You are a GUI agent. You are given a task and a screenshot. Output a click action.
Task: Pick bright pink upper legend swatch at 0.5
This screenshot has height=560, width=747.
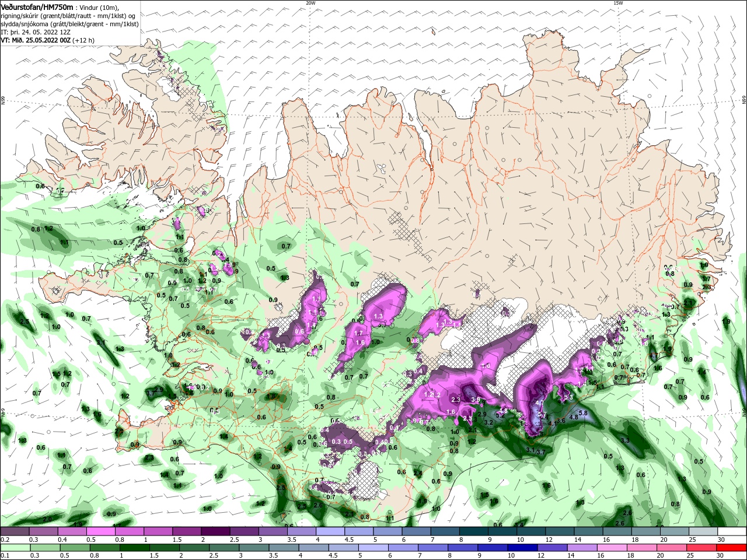pyautogui.click(x=100, y=531)
